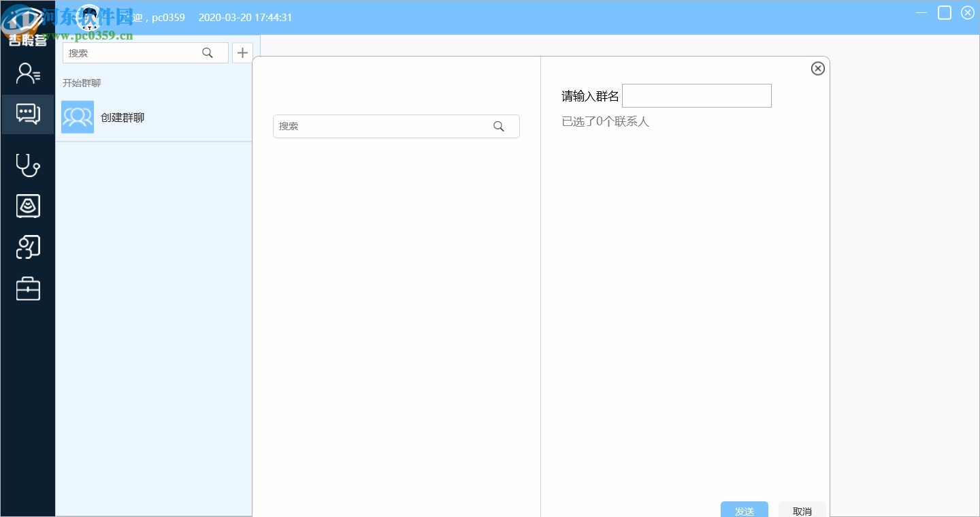980x517 pixels.
Task: Minimize the application window
Action: tap(921, 13)
